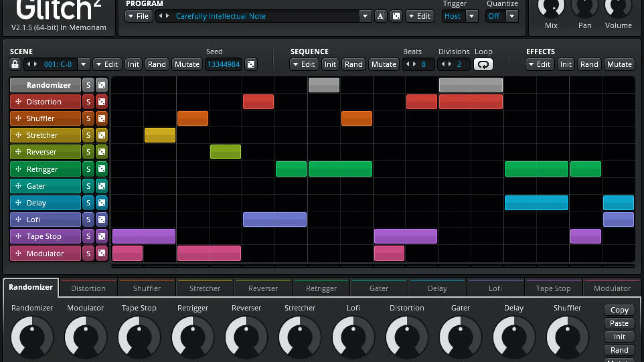Viewport: 644px width, 362px height.
Task: Open the scene Edit dropdown
Action: click(x=107, y=64)
